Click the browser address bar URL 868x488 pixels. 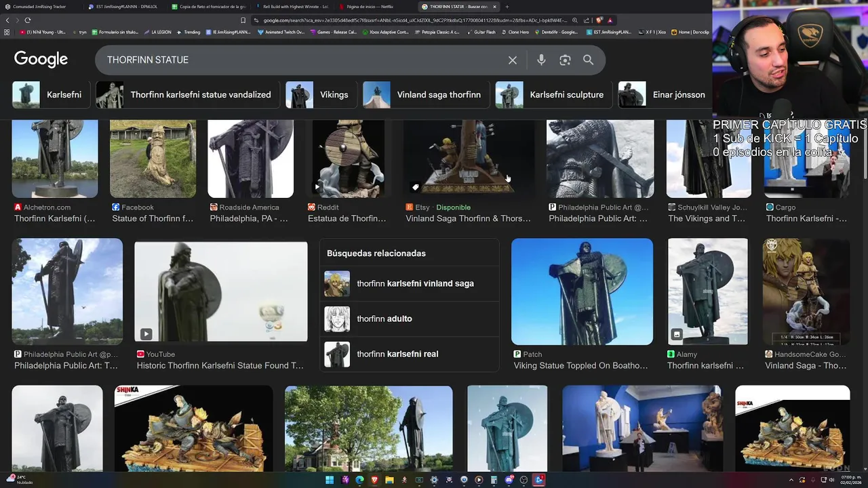click(414, 20)
